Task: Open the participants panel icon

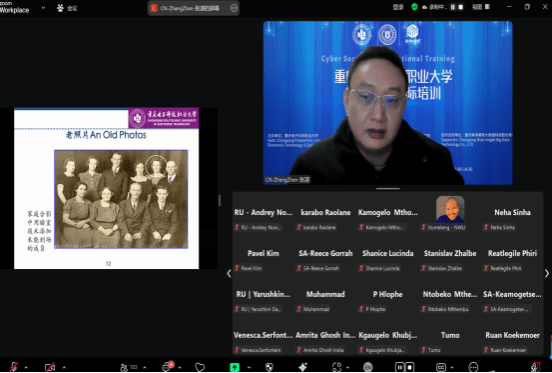Action: pos(124,367)
